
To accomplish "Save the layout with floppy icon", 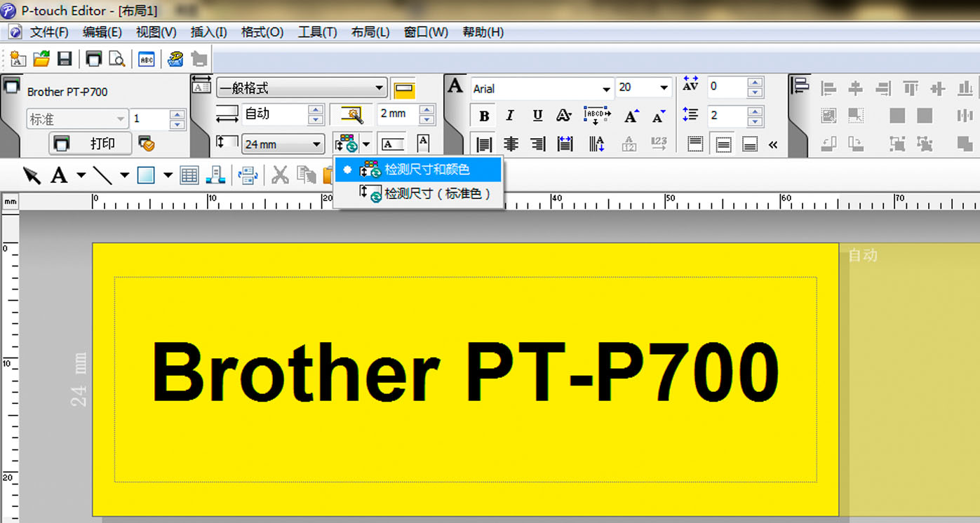I will [65, 59].
